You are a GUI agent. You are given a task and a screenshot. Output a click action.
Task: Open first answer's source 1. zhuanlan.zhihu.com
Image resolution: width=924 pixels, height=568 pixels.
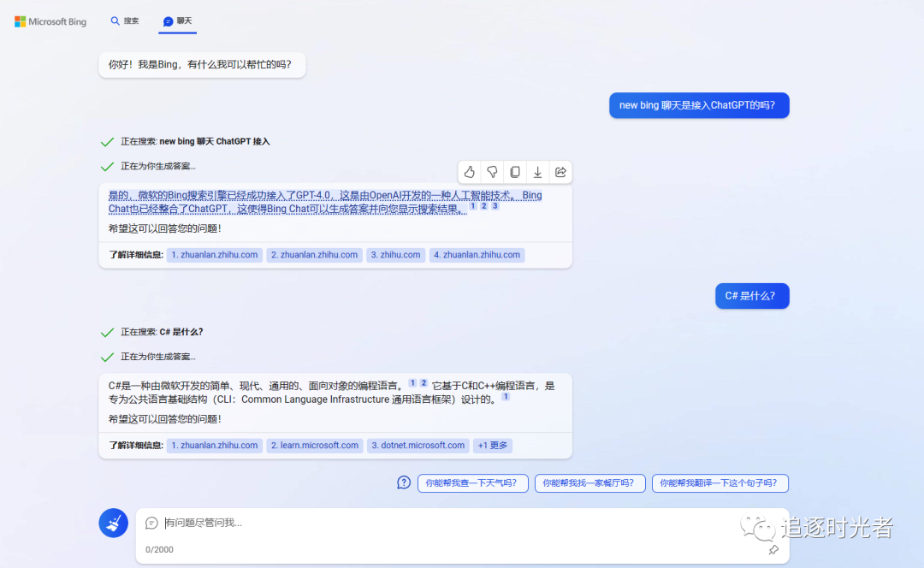coord(215,255)
